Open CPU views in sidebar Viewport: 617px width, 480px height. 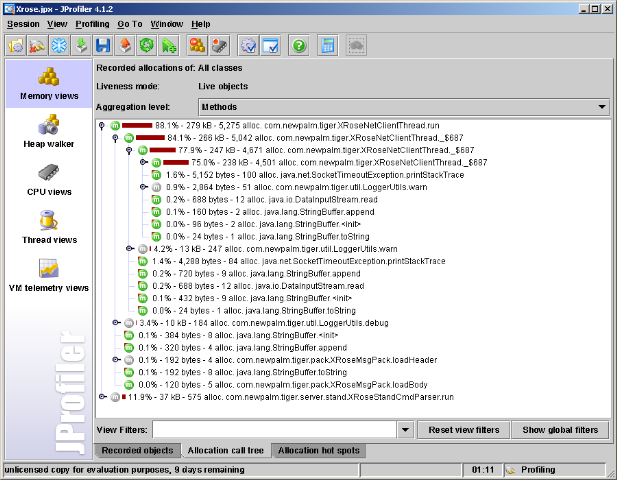pos(49,179)
